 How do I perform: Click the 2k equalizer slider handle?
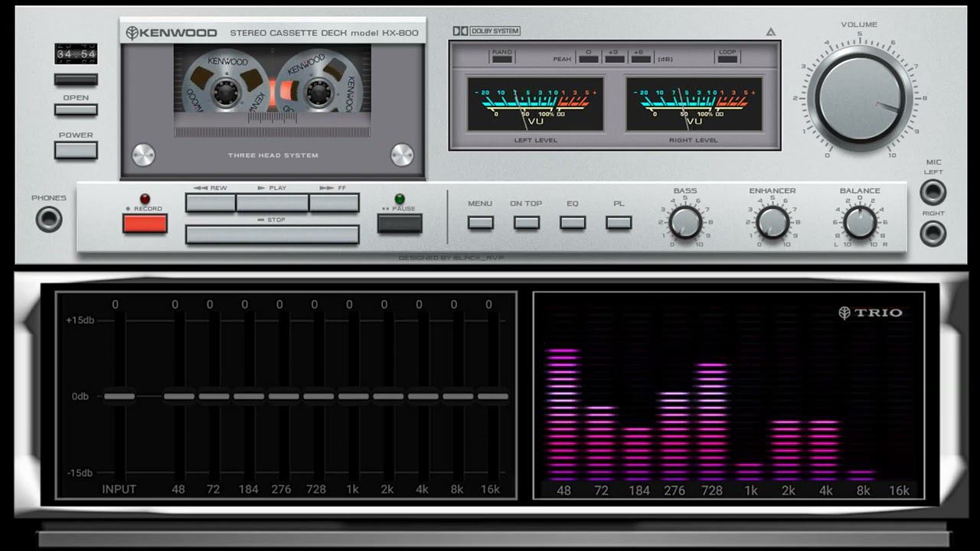(x=388, y=396)
